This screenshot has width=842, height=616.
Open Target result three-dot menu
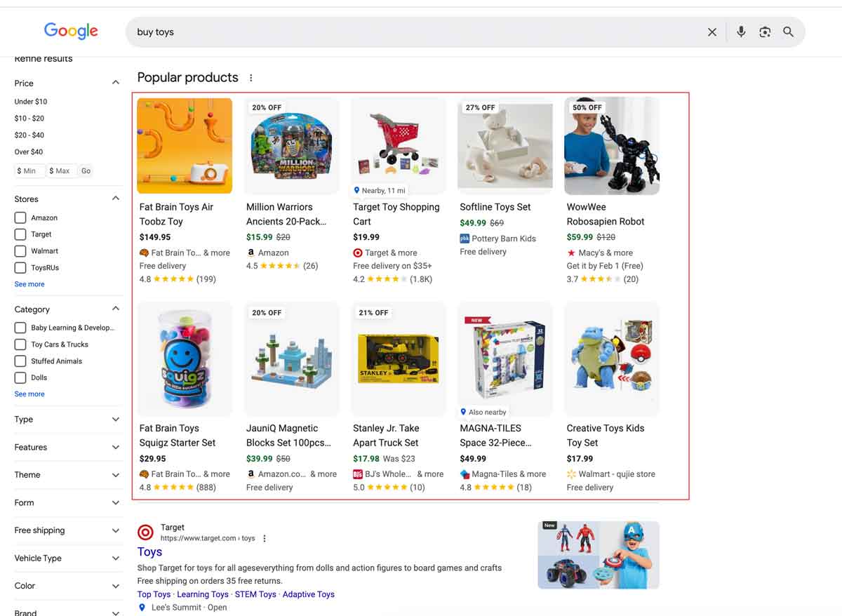[265, 539]
